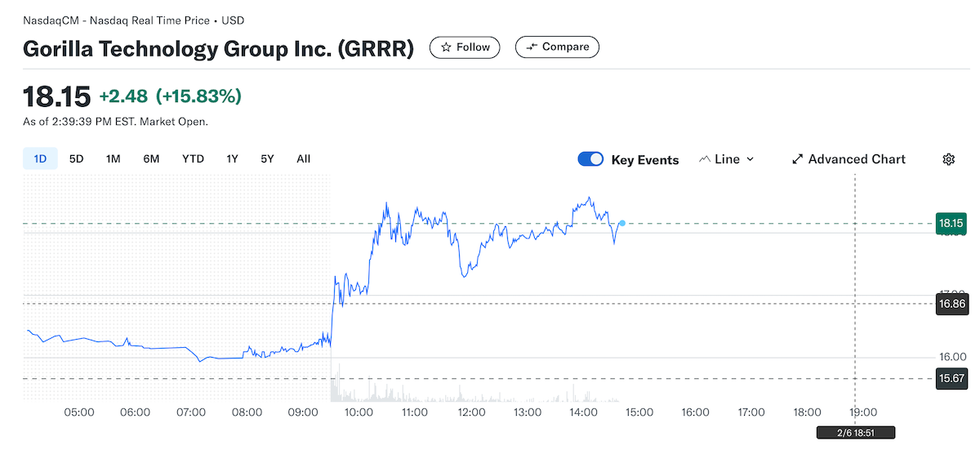Viewport: 980px width, 450px height.
Task: Select the 1M chart range
Action: coord(113,158)
